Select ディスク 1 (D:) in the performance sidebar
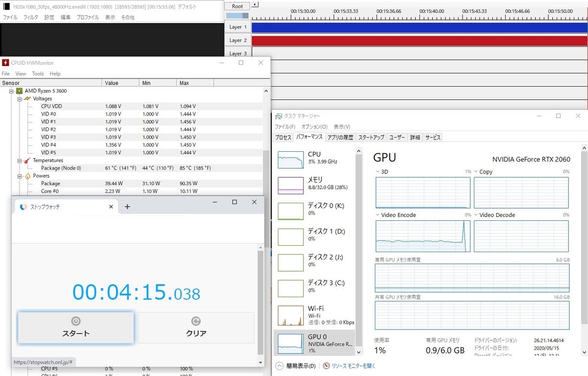Image resolution: width=588 pixels, height=376 pixels. click(315, 237)
